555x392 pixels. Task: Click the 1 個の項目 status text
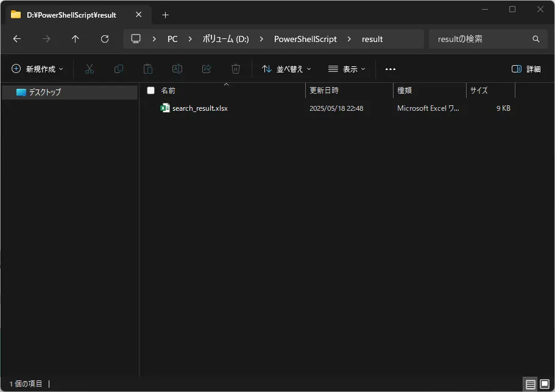[26, 384]
